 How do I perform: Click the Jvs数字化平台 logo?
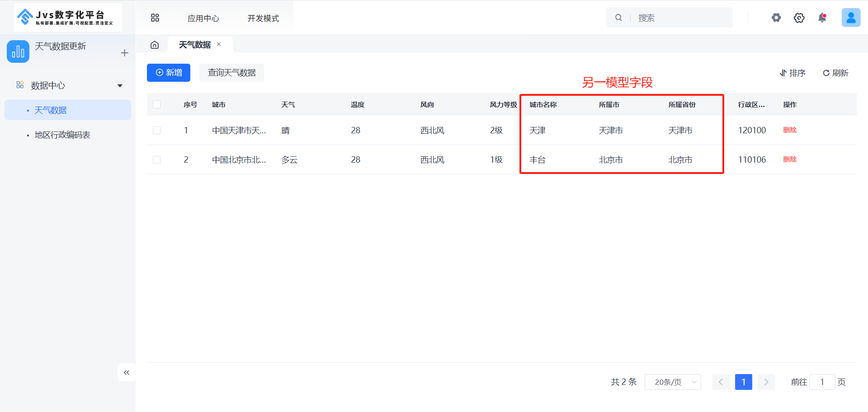(x=68, y=17)
